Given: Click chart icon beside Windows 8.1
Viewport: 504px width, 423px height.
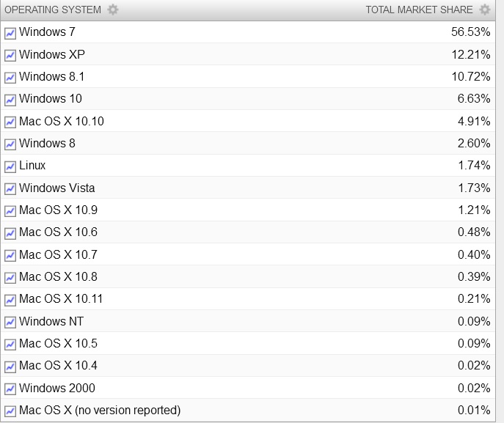Looking at the screenshot, I should 10,78.
